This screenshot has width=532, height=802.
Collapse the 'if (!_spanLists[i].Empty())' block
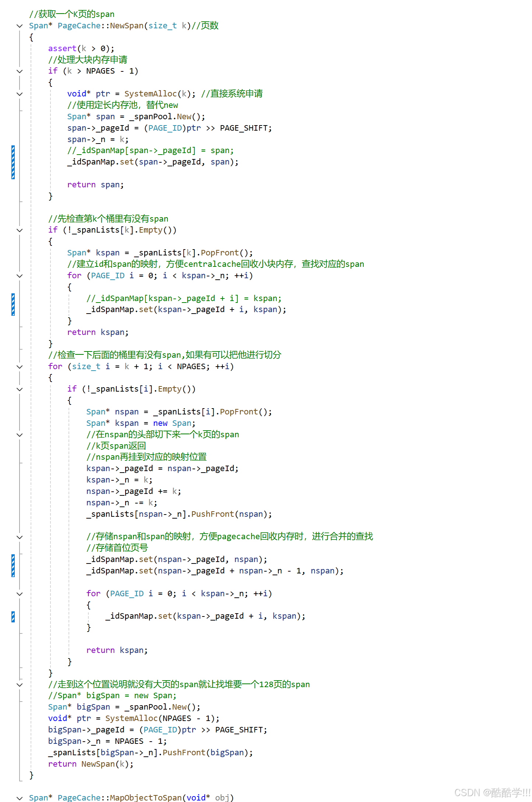tap(20, 389)
